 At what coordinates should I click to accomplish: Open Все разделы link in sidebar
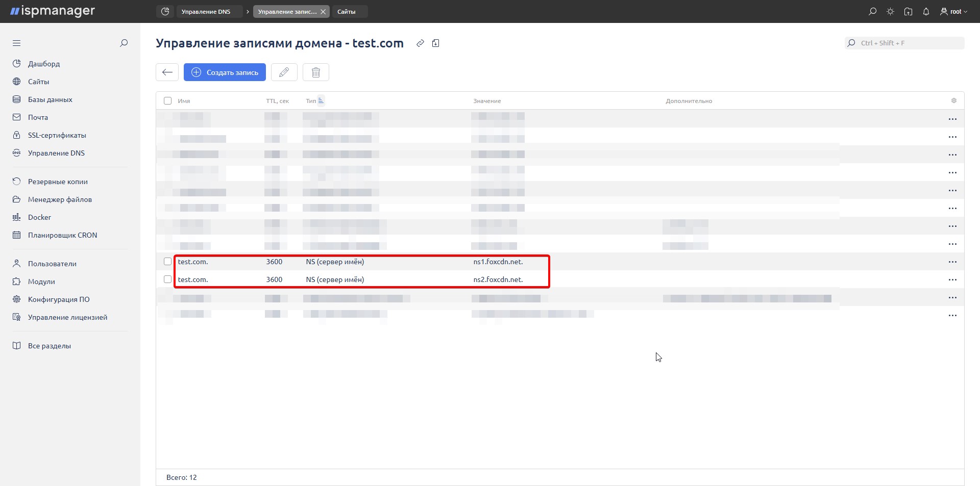(x=49, y=346)
